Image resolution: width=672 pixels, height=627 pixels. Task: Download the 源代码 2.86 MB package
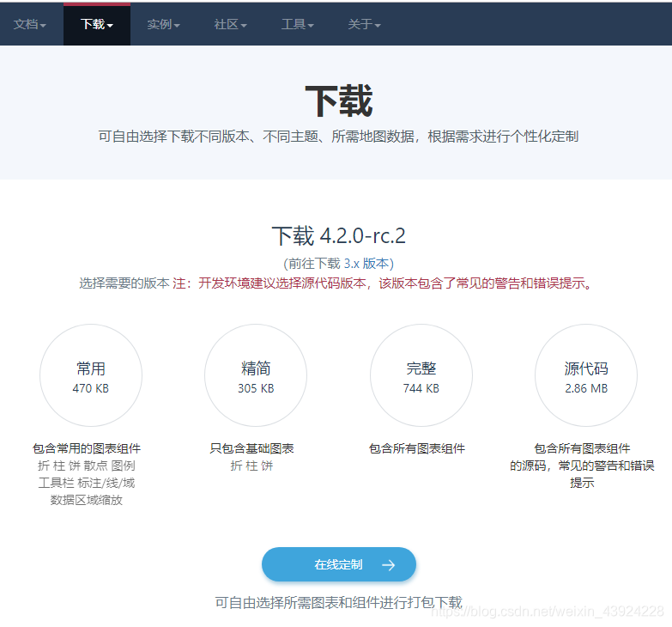coord(586,375)
